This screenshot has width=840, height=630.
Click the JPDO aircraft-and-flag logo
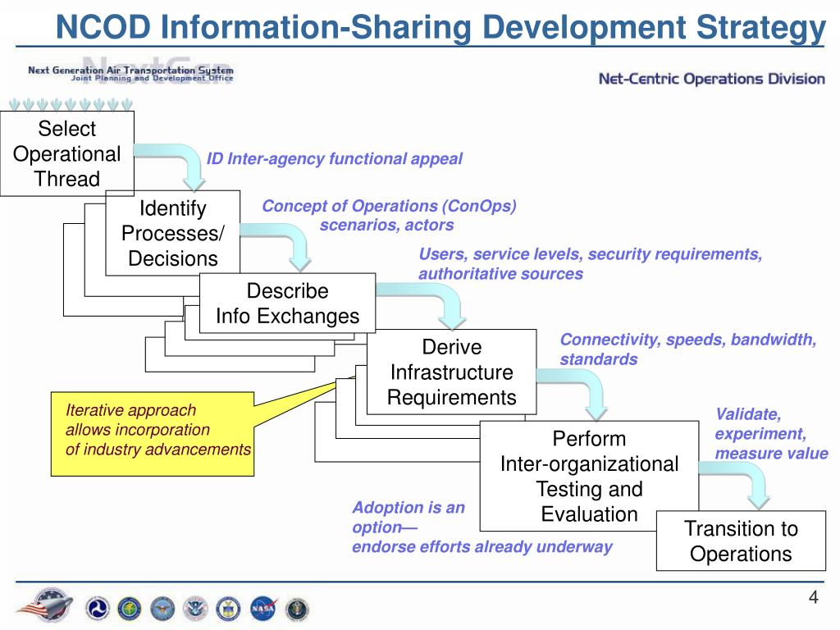coord(46,605)
